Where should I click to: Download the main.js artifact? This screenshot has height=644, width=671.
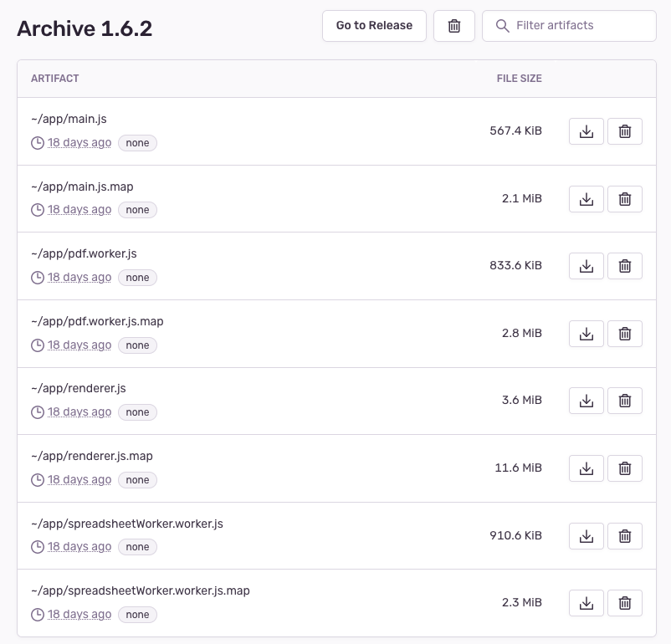pos(586,131)
